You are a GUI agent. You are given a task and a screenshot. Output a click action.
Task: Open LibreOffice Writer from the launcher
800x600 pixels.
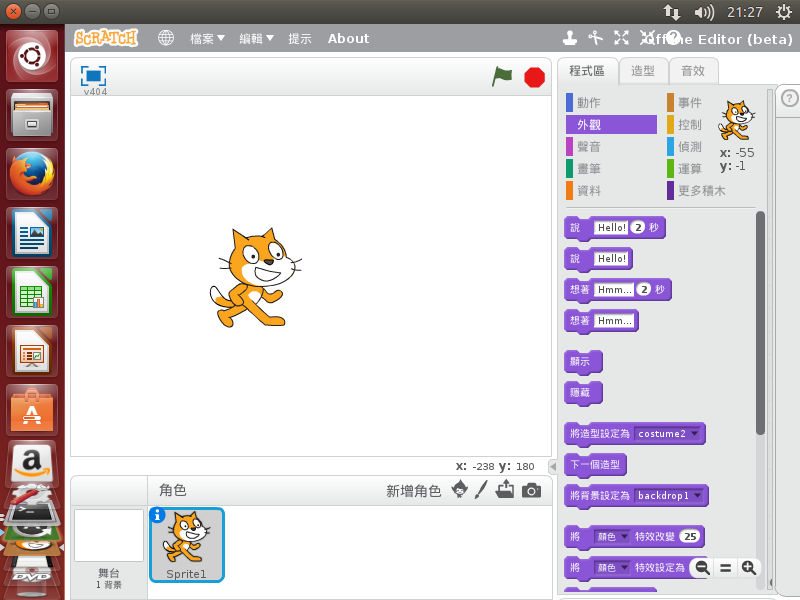[x=32, y=233]
